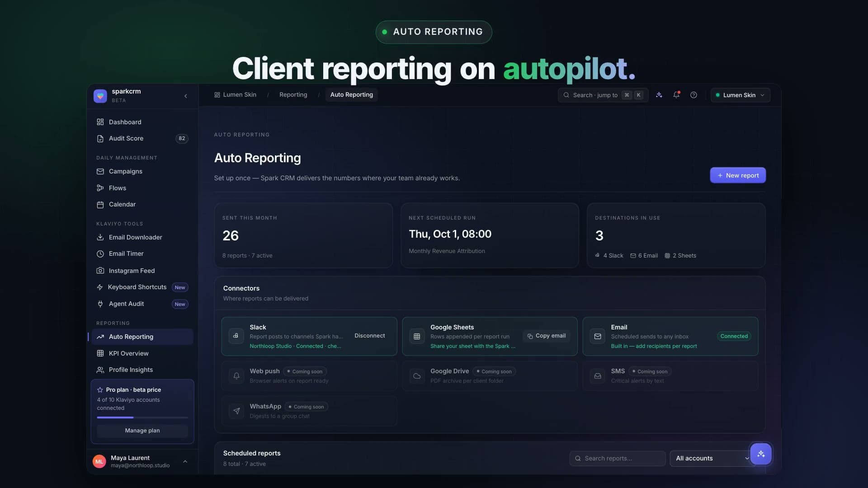868x488 pixels.
Task: Click the Google Sheets connector icon
Action: [x=417, y=336]
